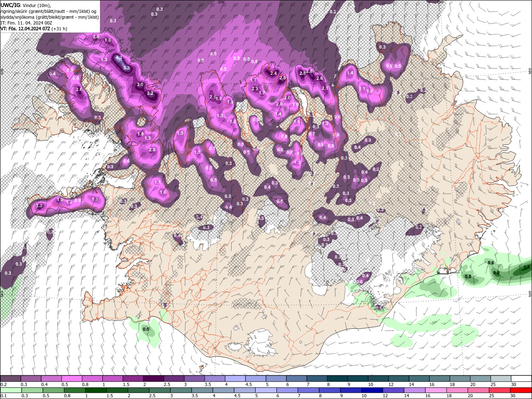Click the magenta snow-scale swatch labeled 1.5
The image size is (532, 399).
click(133, 379)
